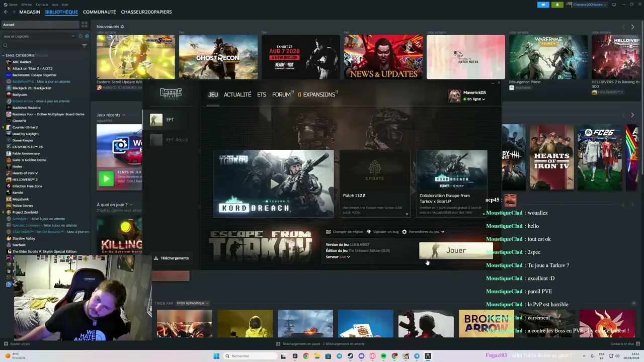This screenshot has width=644, height=362.
Task: Open the Afficher menu
Action: (x=27, y=5)
